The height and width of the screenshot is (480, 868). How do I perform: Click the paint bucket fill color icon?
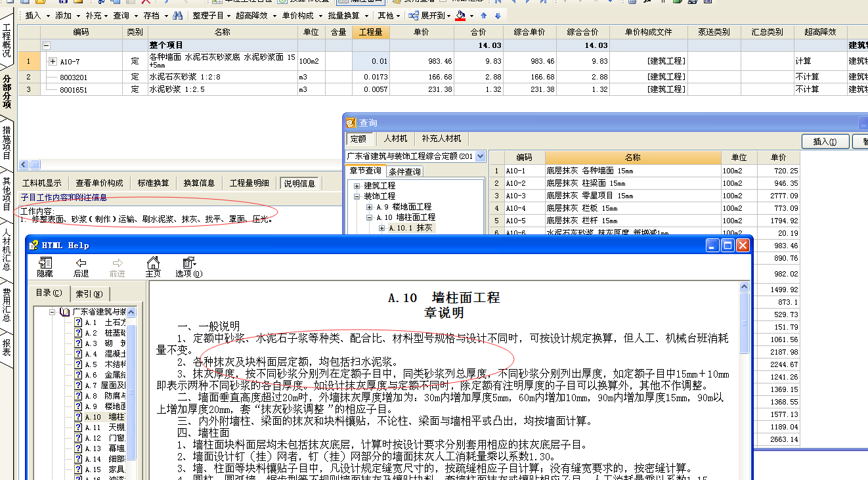460,15
